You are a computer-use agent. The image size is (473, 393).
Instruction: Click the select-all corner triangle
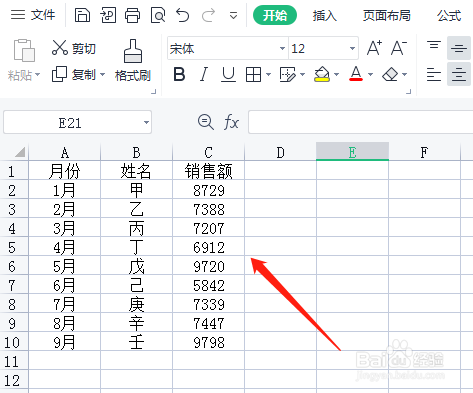pos(19,152)
